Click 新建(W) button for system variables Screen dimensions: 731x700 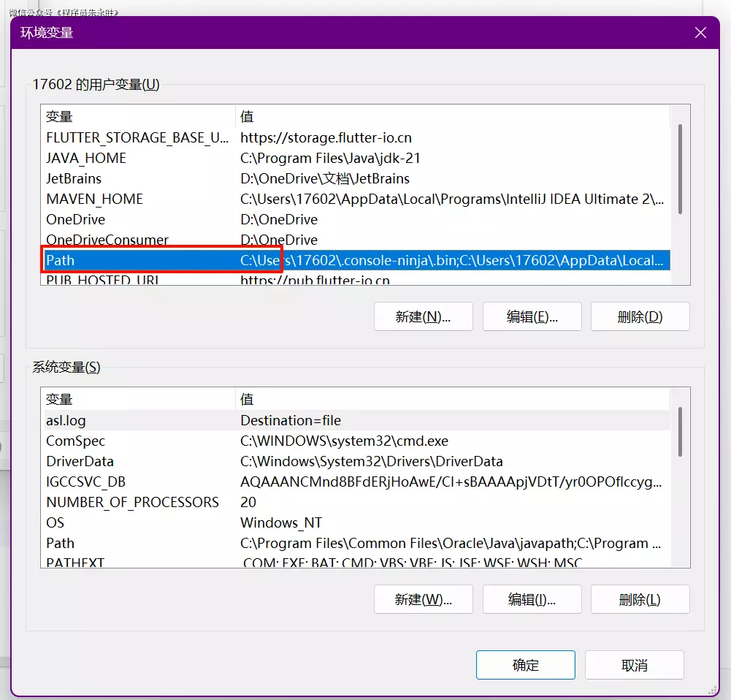click(x=423, y=599)
